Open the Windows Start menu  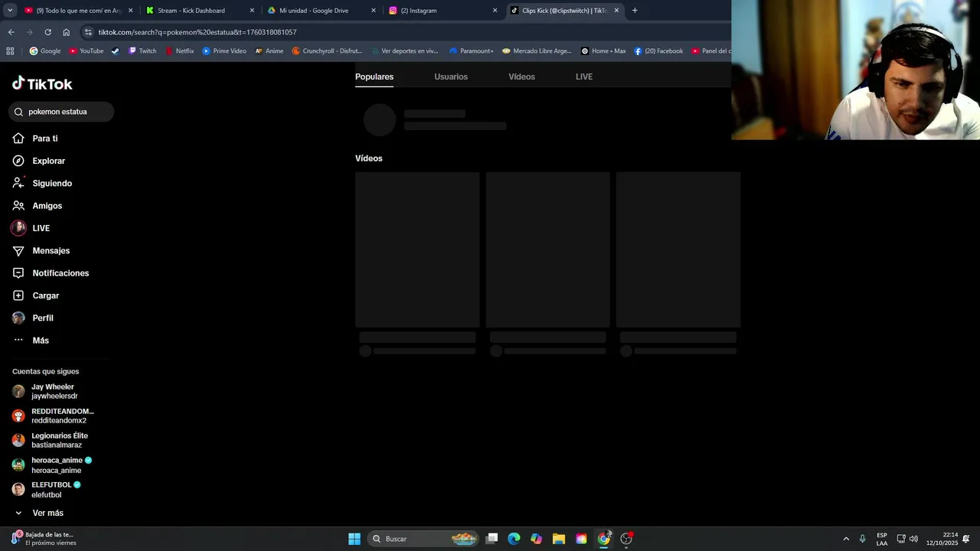[x=354, y=539]
